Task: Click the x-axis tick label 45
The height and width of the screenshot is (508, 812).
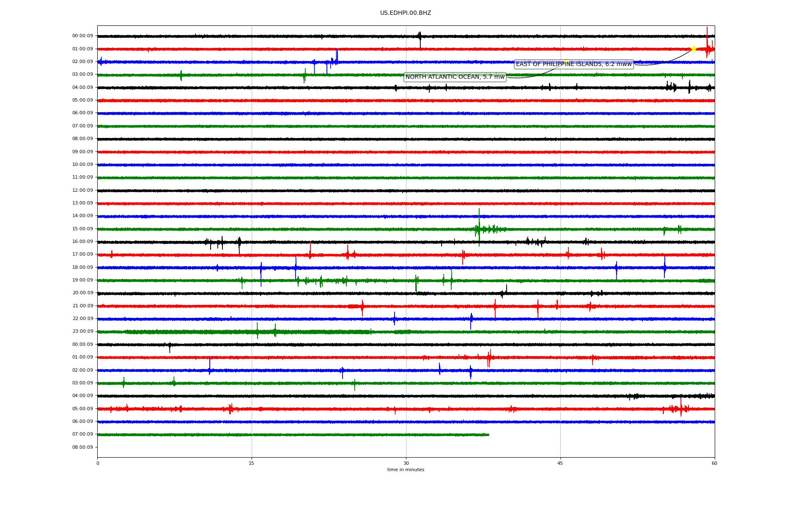Action: (560, 463)
